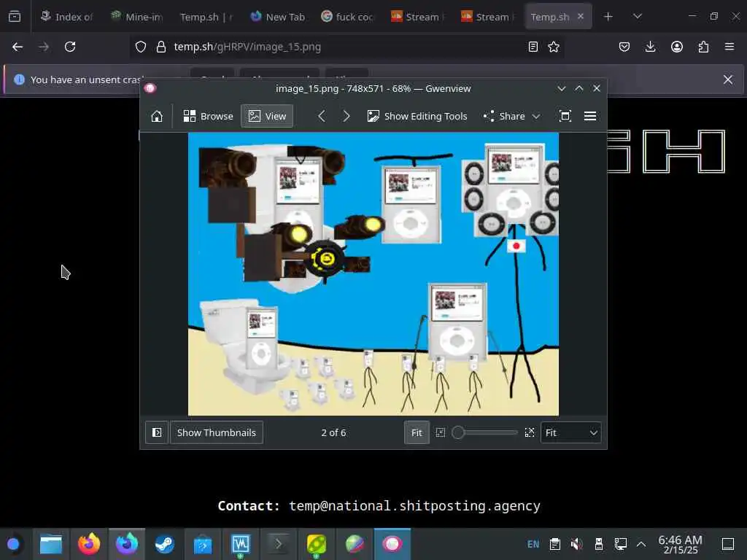Save page to Pocket
747x560 pixels.
point(624,47)
